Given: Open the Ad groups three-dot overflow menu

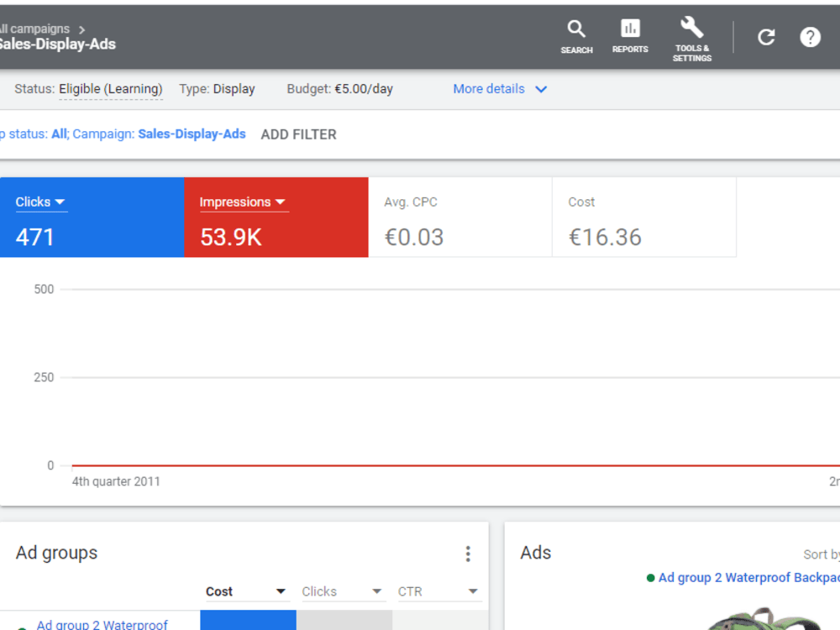Looking at the screenshot, I should 468,554.
